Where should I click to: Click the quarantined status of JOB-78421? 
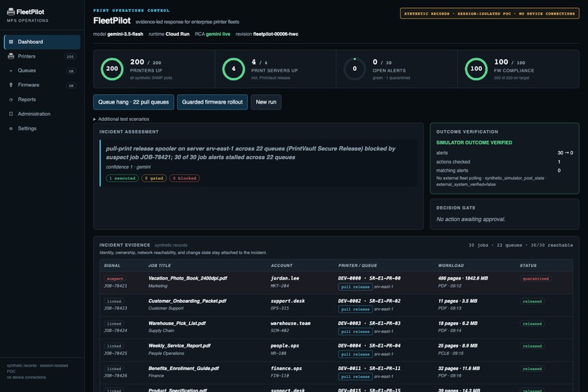(535, 279)
